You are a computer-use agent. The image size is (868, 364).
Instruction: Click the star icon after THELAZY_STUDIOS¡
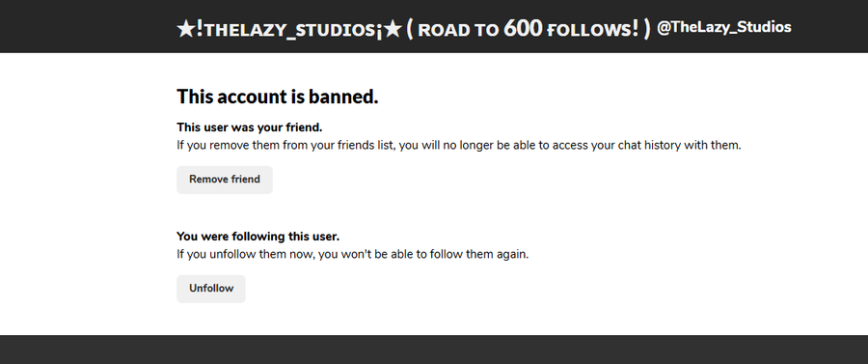tap(392, 29)
